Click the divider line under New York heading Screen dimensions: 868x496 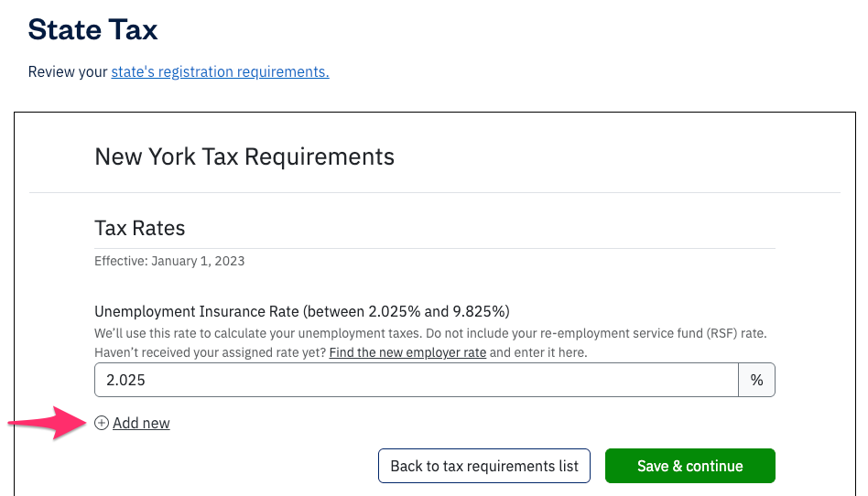(x=435, y=192)
